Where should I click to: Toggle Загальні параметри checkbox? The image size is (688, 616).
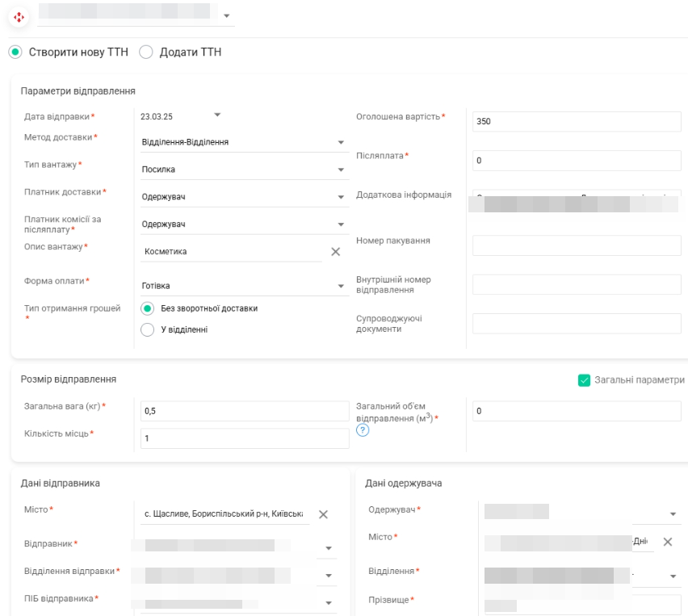coord(585,380)
